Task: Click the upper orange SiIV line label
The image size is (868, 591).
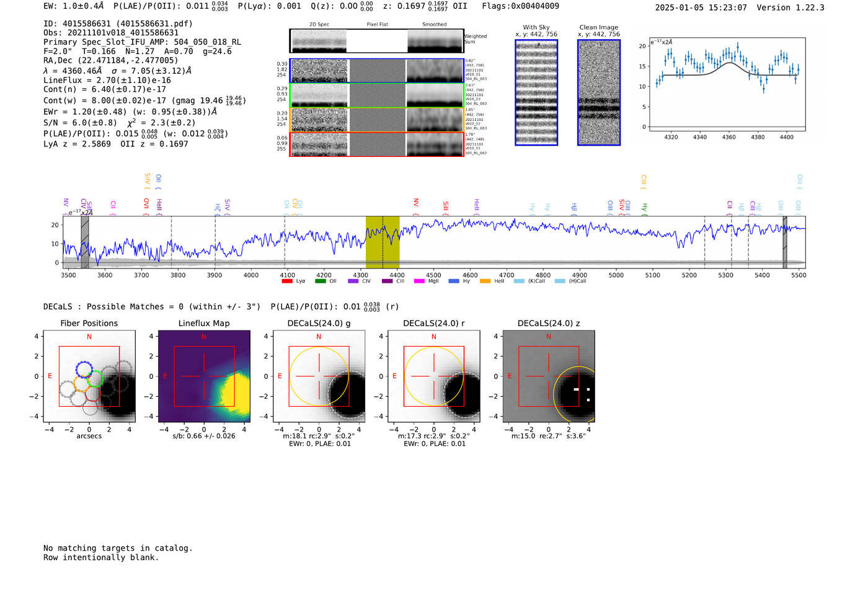Action: pos(147,180)
